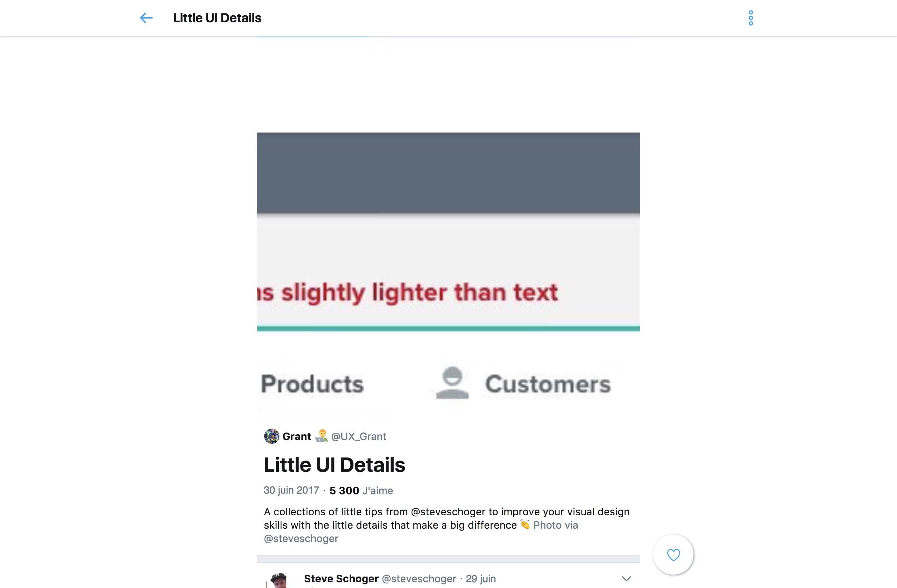Click the clapping hands emoji in the description
This screenshot has width=897, height=588.
tap(525, 524)
